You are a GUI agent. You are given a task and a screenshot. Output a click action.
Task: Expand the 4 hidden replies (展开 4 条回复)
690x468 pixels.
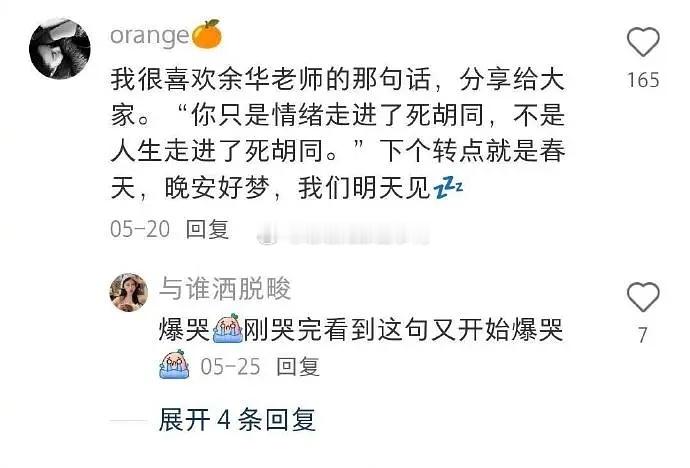[237, 419]
